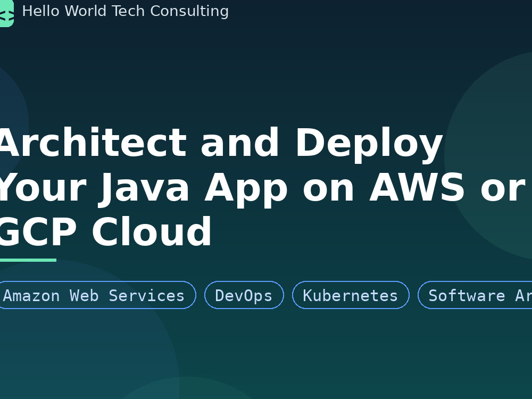Select the DevOps tag pill
Image resolution: width=532 pixels, height=399 pixels.
click(244, 295)
